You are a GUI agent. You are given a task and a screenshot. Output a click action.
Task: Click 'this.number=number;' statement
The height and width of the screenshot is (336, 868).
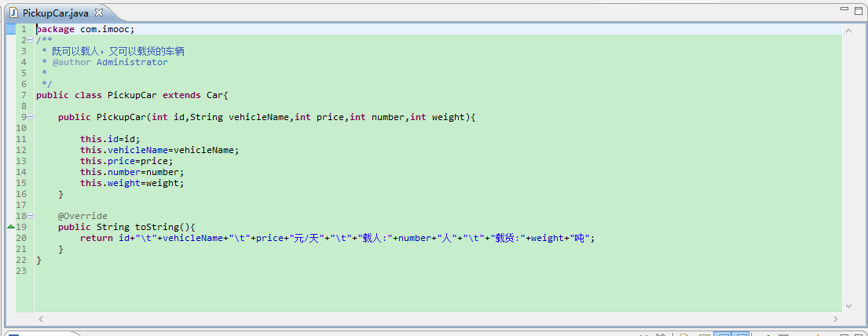click(x=132, y=172)
